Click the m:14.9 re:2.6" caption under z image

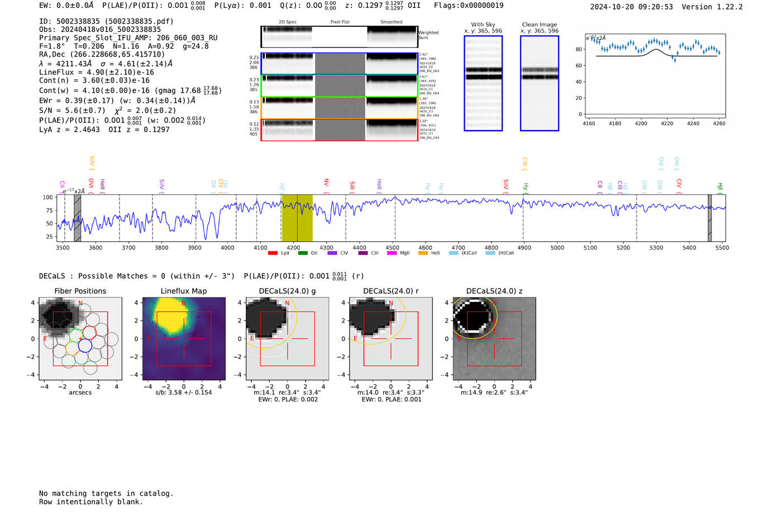coord(494,392)
